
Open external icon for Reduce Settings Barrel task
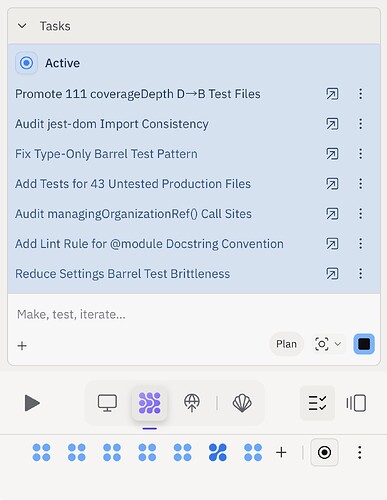tap(332, 274)
